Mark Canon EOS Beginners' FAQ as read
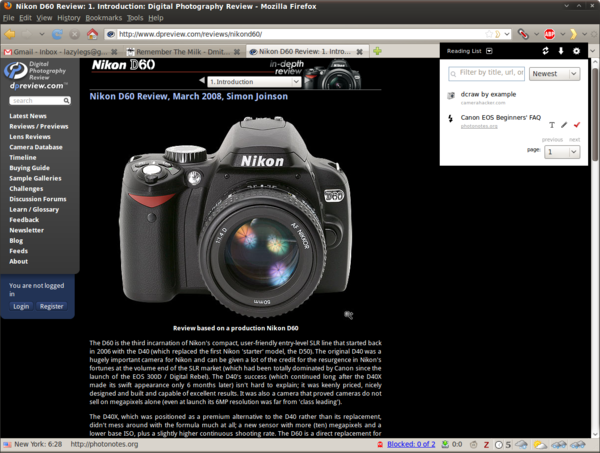The image size is (600, 453). pyautogui.click(x=577, y=125)
